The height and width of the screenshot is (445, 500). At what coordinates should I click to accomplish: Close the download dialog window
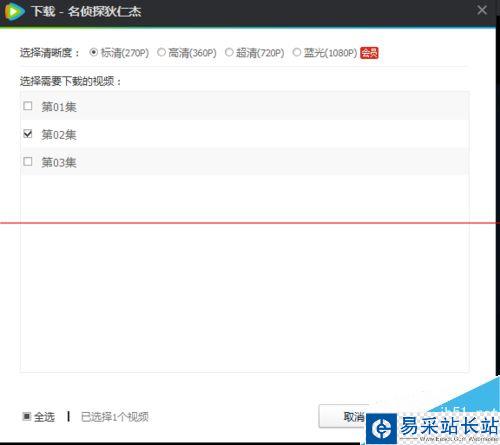(482, 10)
